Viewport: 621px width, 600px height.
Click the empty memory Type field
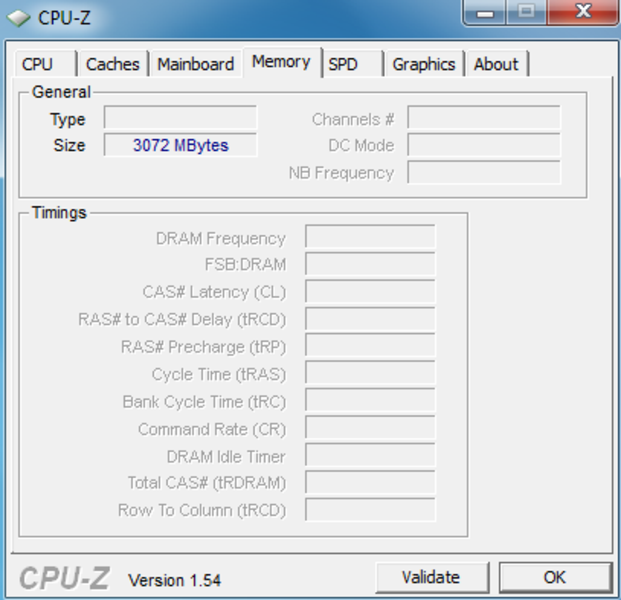click(180, 117)
